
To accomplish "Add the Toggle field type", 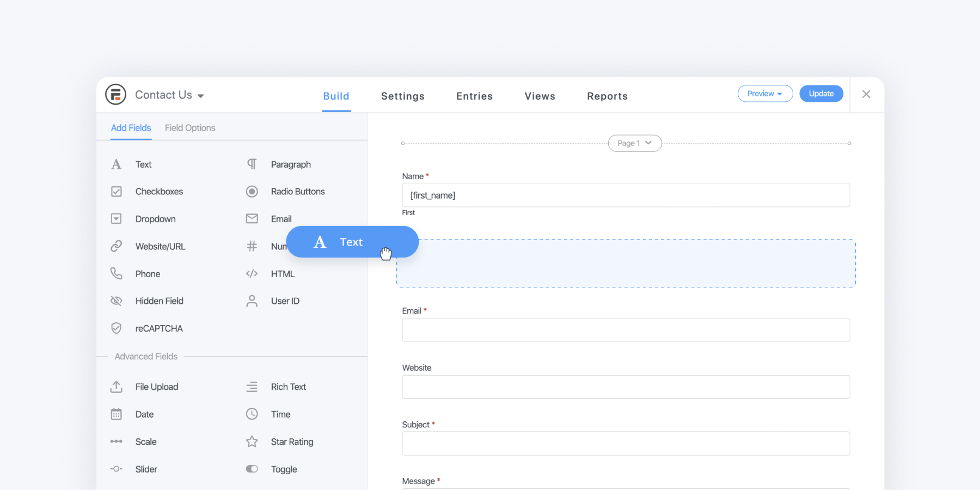I will point(284,469).
